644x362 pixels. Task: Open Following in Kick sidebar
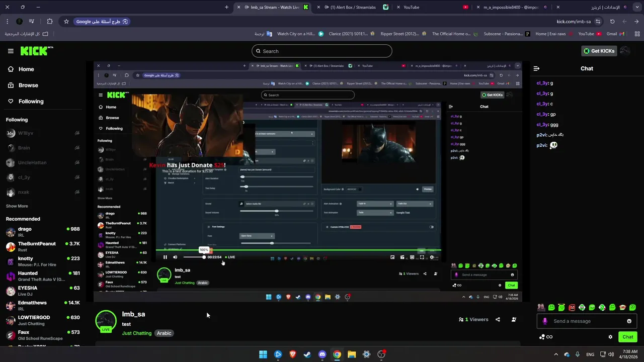click(x=25, y=101)
